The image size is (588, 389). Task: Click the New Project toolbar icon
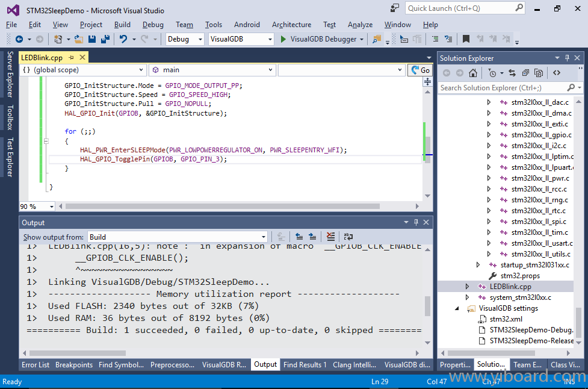point(58,39)
